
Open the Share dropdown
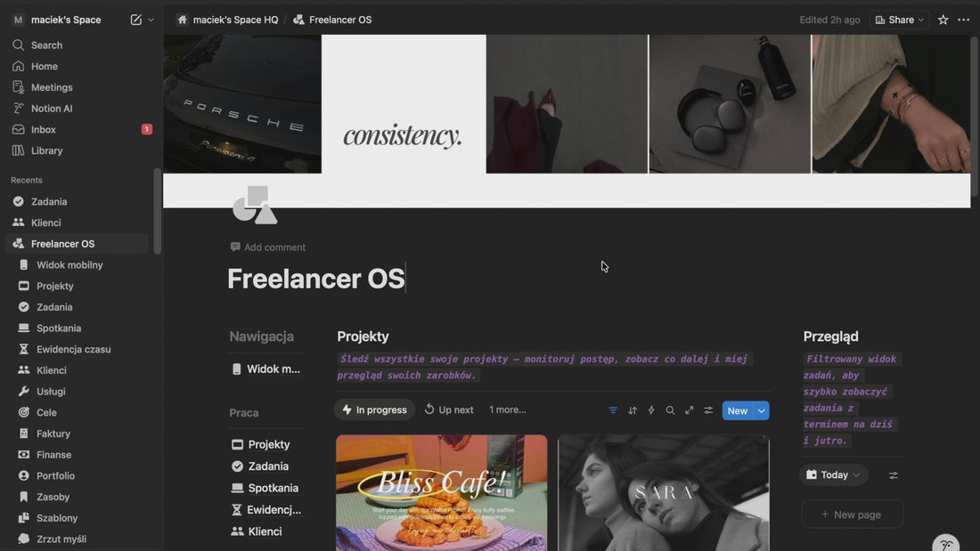900,20
